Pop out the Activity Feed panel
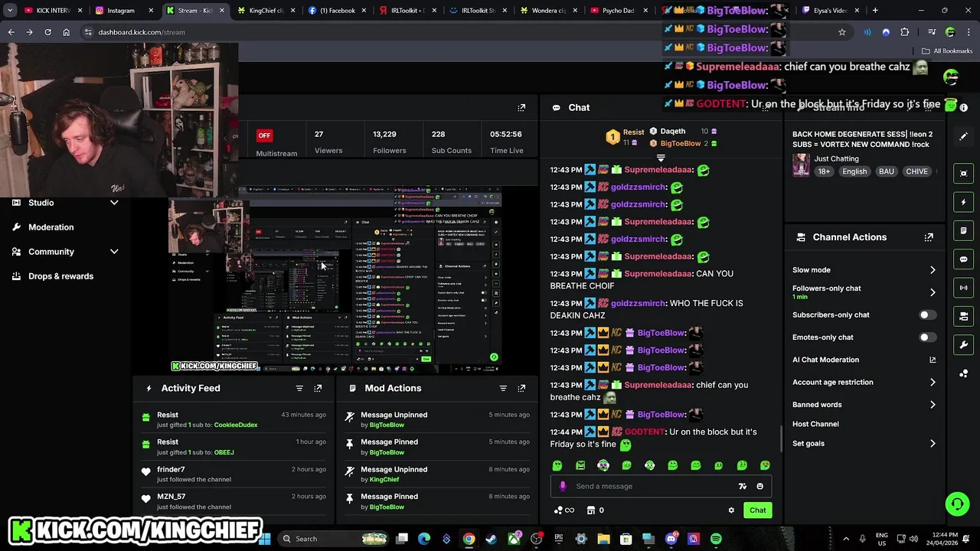Screen dimensions: 980x551 [318, 388]
